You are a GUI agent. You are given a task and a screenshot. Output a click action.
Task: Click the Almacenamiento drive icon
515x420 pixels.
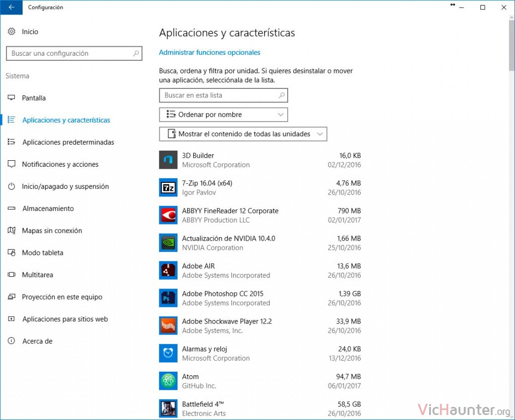click(x=12, y=208)
